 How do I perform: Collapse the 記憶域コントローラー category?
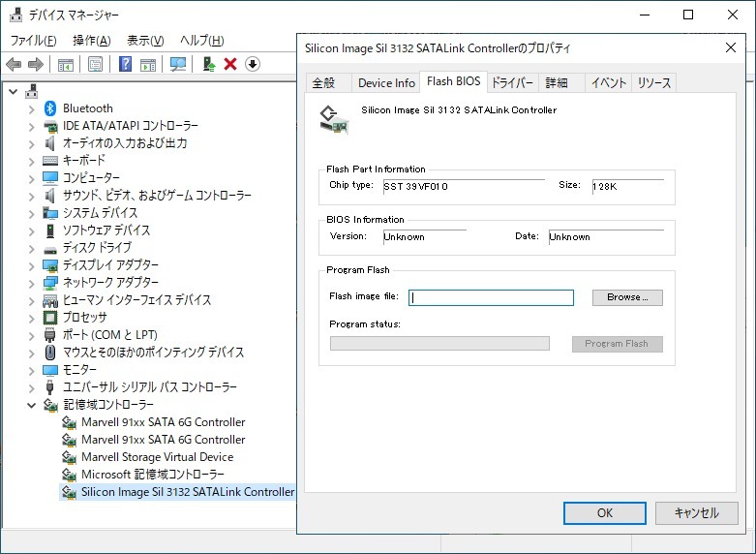click(x=31, y=406)
